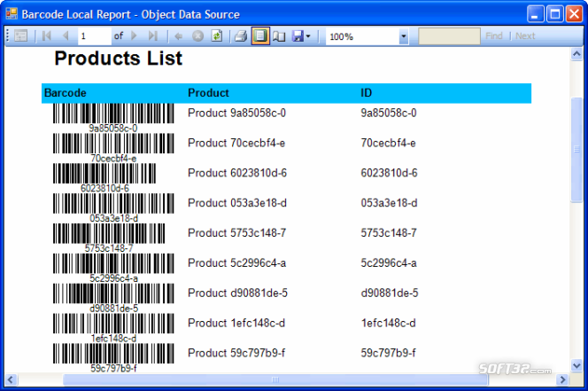
Task: Refresh the report
Action: tap(217, 36)
